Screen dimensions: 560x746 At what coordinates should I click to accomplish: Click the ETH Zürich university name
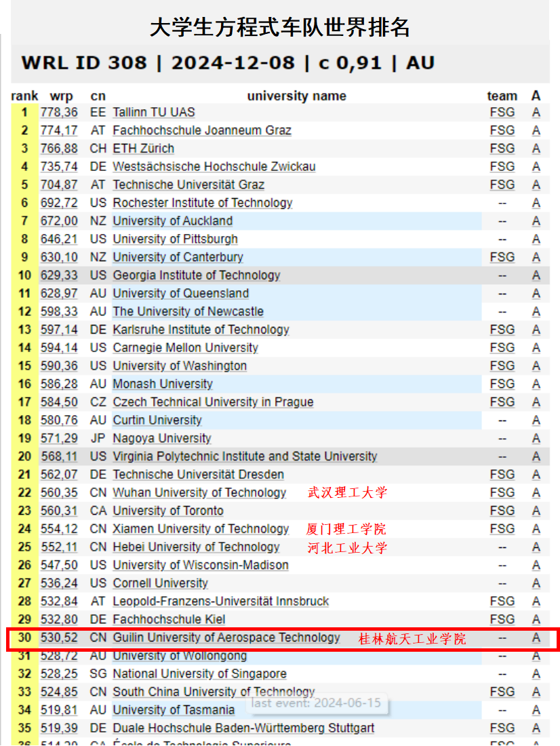tap(143, 149)
